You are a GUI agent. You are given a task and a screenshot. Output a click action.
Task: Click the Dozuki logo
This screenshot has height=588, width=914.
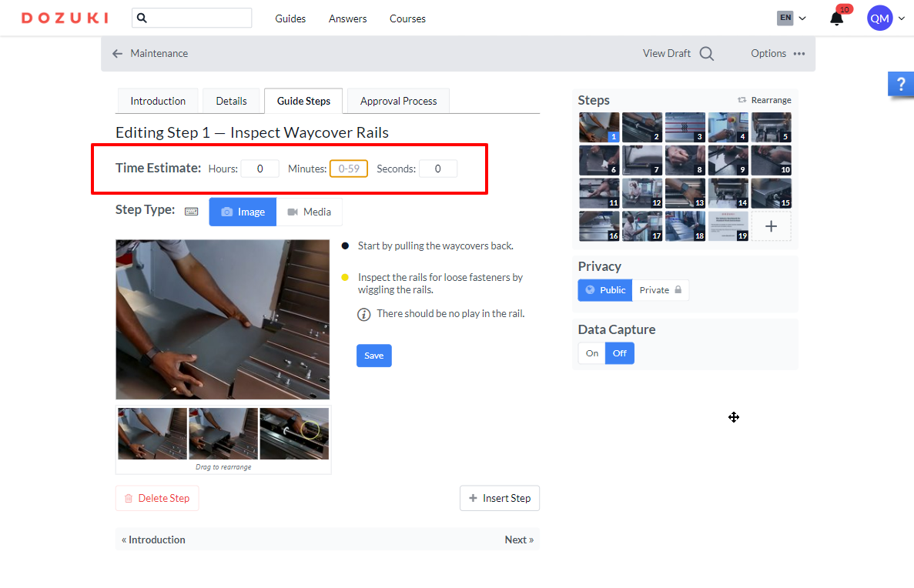65,18
